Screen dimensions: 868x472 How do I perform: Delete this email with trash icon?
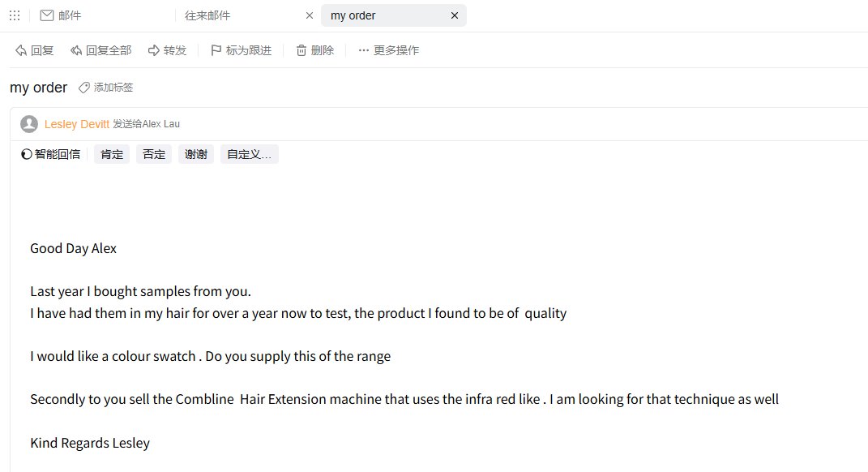(x=301, y=50)
